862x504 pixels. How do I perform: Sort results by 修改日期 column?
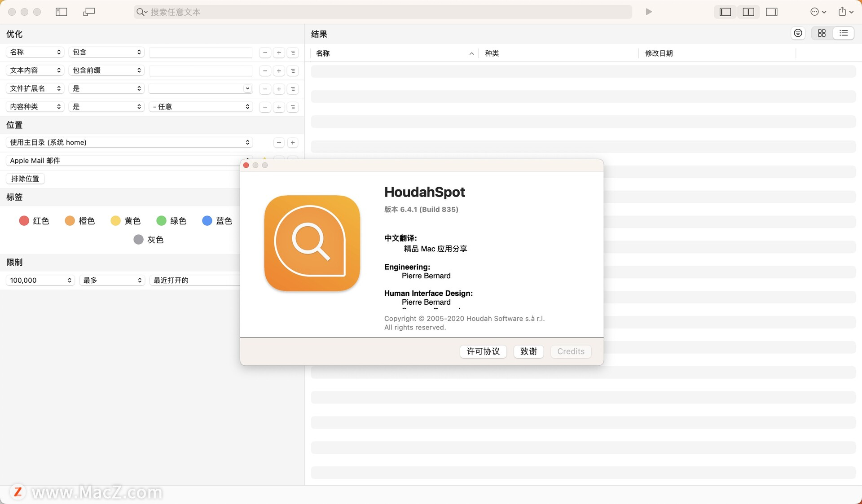[x=717, y=53]
